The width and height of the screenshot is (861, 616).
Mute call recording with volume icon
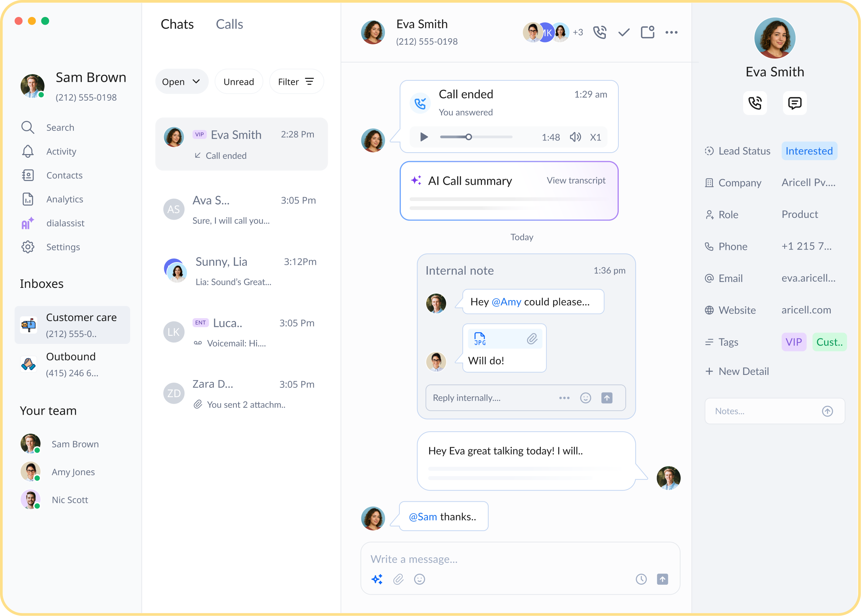(575, 137)
